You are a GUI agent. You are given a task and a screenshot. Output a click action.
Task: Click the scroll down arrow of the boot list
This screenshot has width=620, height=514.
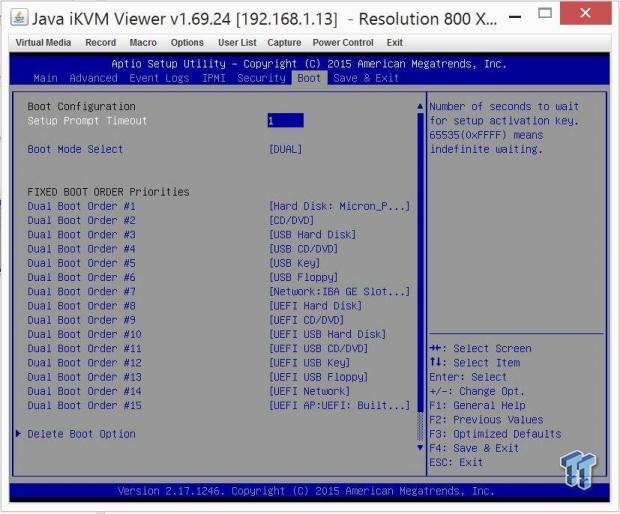click(420, 448)
